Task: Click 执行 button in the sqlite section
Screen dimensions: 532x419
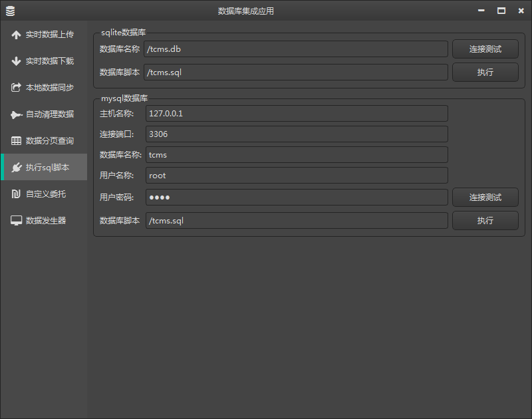Action: (x=485, y=72)
